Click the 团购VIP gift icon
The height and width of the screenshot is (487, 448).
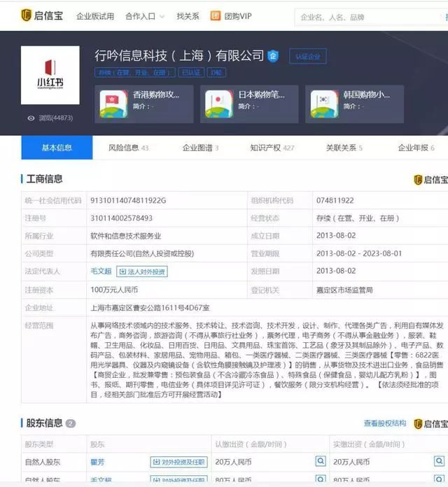[216, 16]
